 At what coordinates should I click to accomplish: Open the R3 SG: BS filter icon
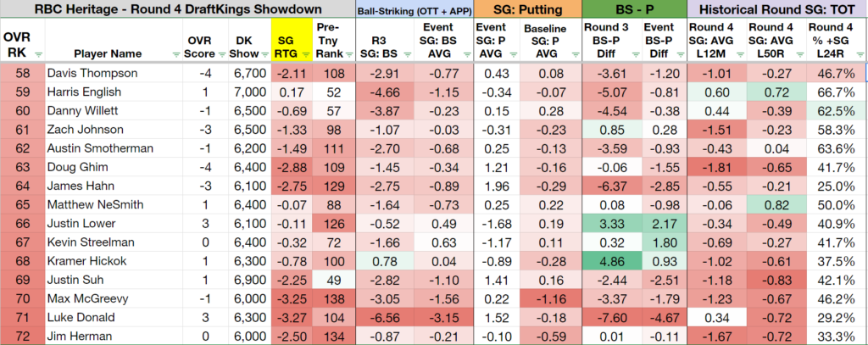[409, 54]
